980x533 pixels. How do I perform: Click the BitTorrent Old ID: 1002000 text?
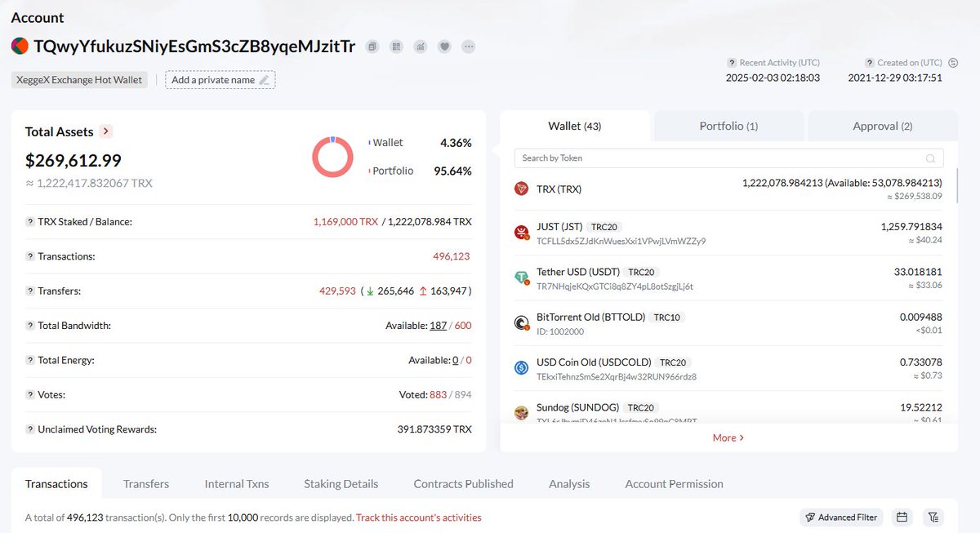[560, 331]
